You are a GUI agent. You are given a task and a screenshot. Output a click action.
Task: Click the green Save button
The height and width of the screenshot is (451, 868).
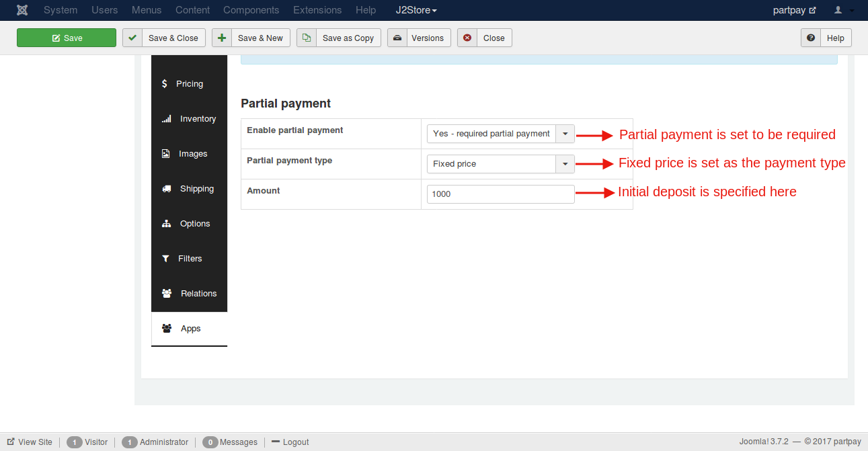67,38
